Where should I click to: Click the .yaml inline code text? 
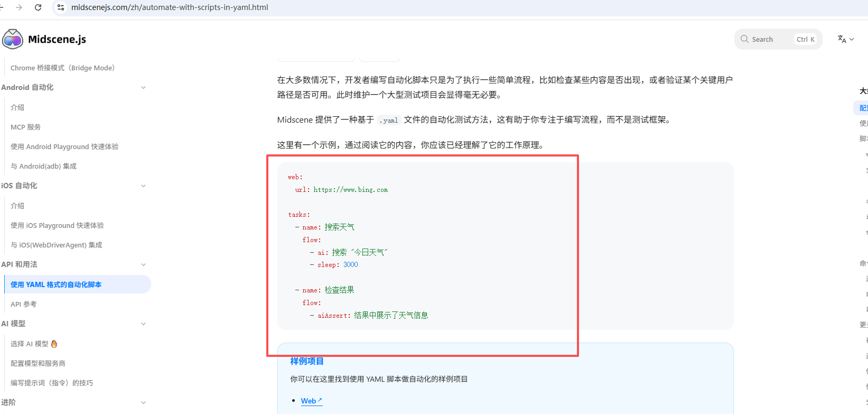[389, 121]
